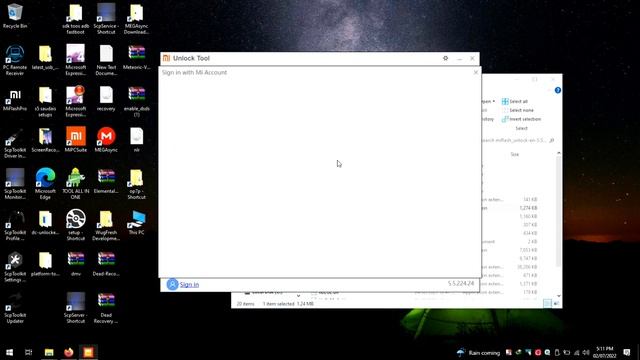The height and width of the screenshot is (360, 640).
Task: Select the Elemental archive icon
Action: [x=106, y=181]
